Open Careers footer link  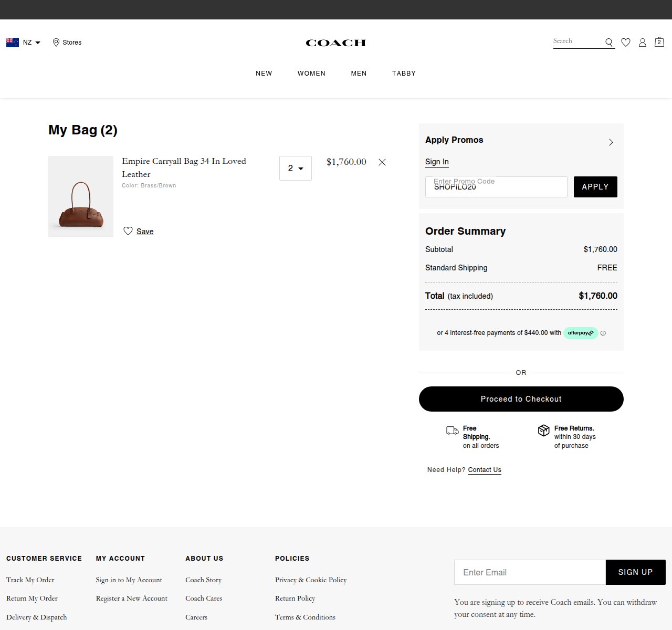196,617
